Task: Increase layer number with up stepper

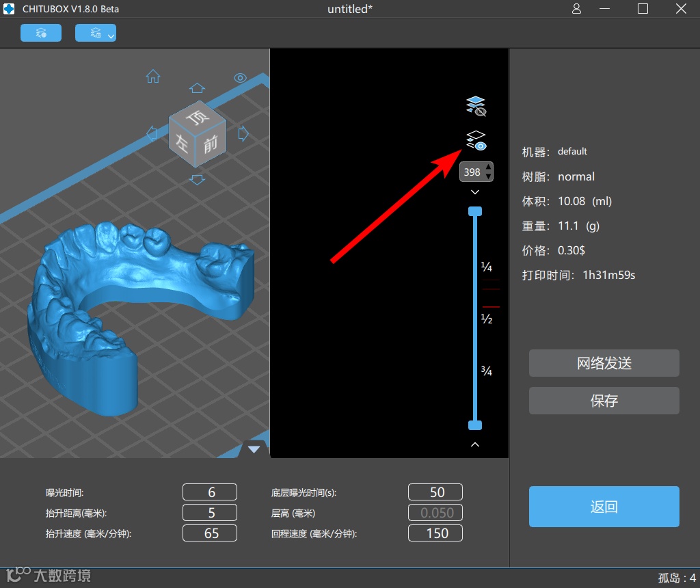Action: coord(489,167)
